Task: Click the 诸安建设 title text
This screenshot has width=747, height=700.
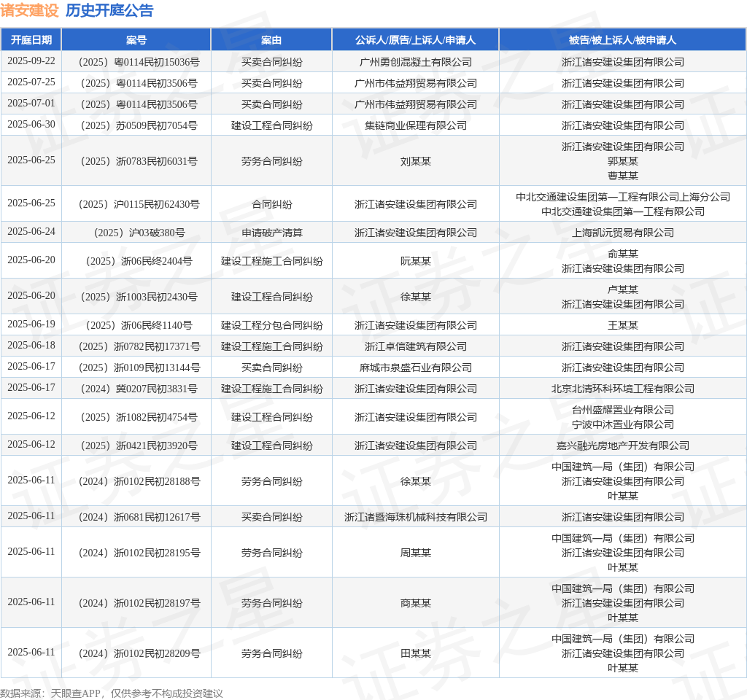Action: click(29, 10)
